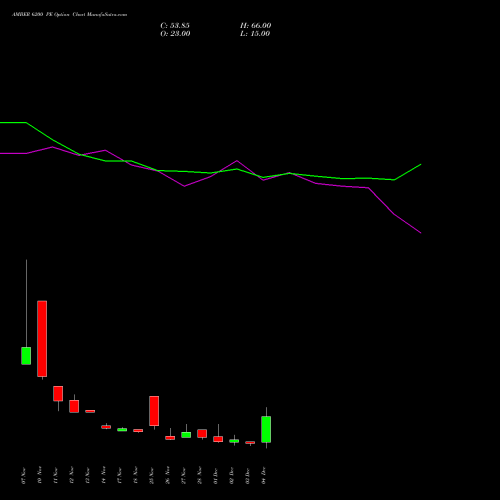Select the red candle above 01 Dec
Image resolution: width=500 pixels, height=500 pixels.
pyautogui.click(x=218, y=439)
